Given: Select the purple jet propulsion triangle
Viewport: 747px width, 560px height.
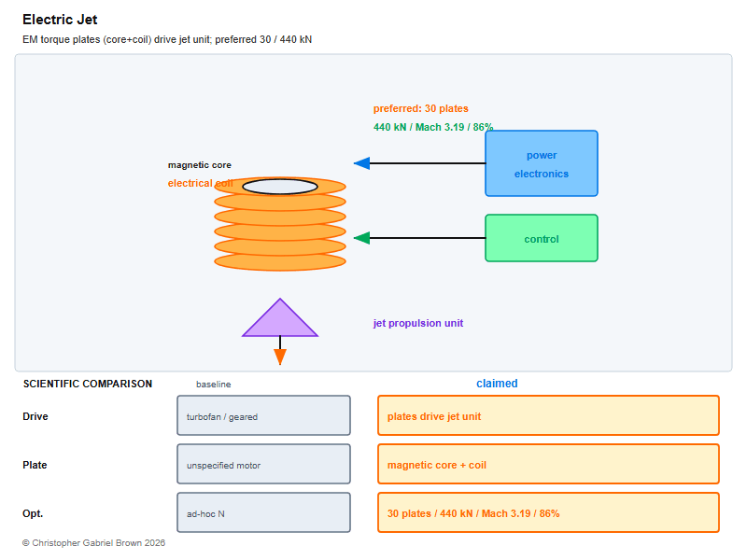Looking at the screenshot, I should click(280, 317).
